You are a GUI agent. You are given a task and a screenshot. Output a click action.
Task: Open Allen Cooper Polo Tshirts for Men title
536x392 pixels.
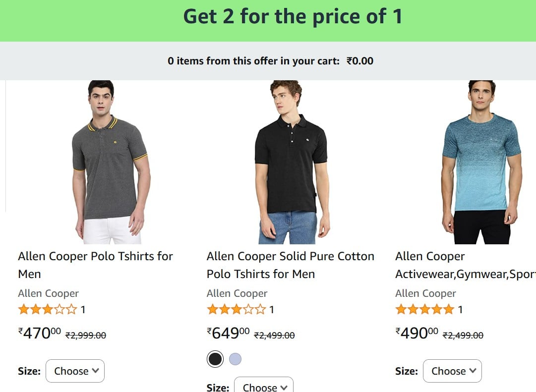95,265
